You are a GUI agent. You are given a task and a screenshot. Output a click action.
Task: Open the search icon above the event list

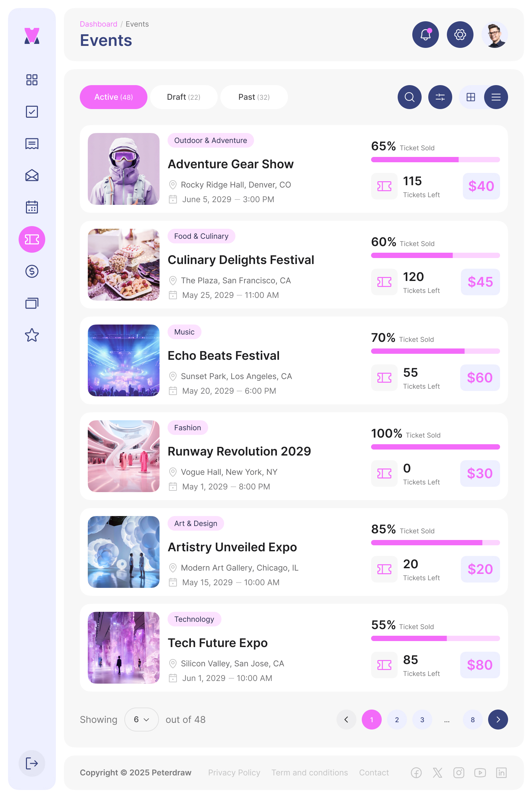pyautogui.click(x=410, y=97)
